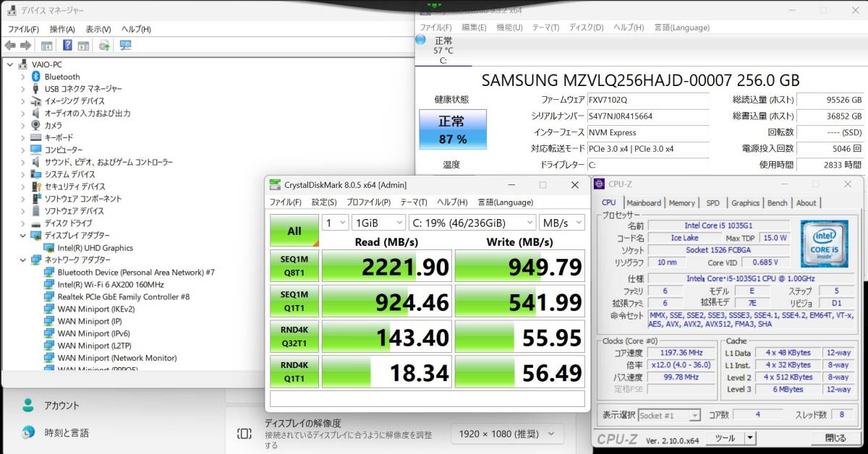Screen dimensions: 868x454
Task: Click the SEQ1M Q8T1 test button
Action: pos(294,266)
